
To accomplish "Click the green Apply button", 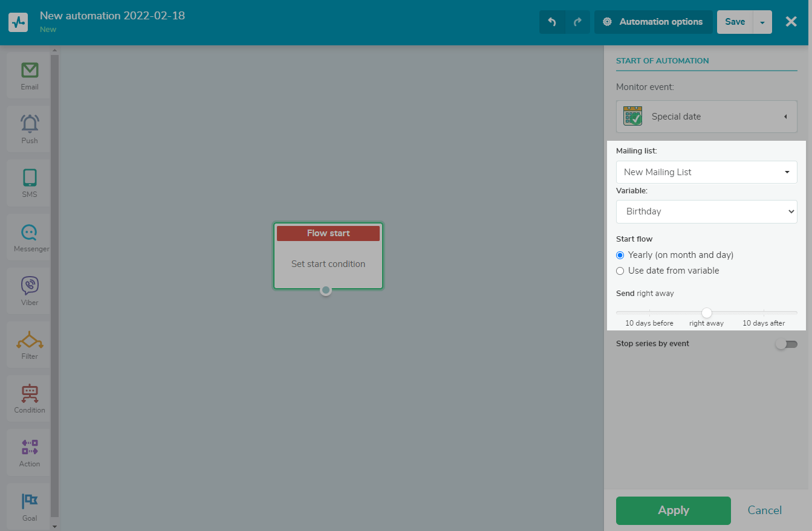I will (673, 510).
